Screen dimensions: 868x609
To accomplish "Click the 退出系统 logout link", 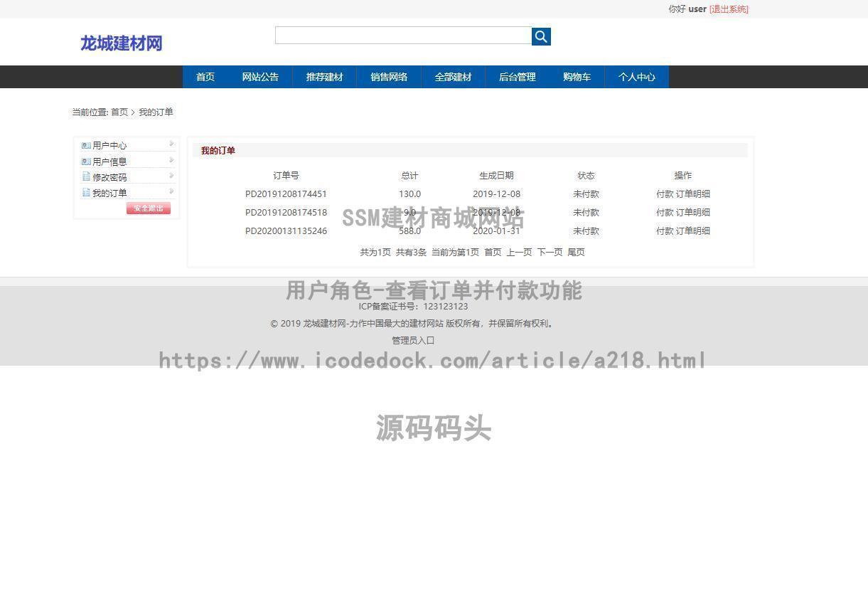I will [729, 9].
